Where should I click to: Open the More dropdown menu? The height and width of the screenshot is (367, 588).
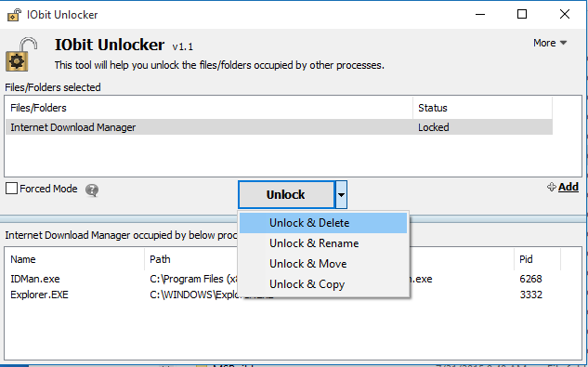coord(550,43)
